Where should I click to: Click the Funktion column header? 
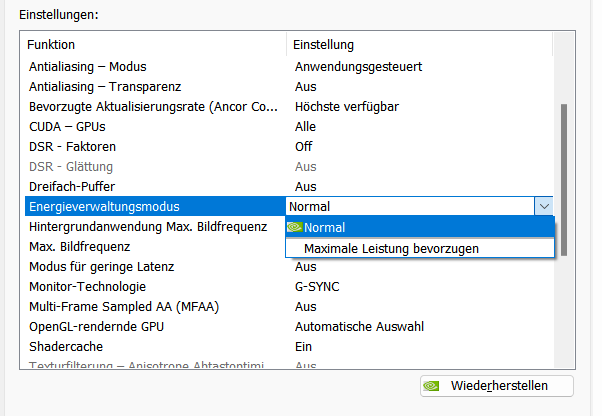[x=155, y=45]
